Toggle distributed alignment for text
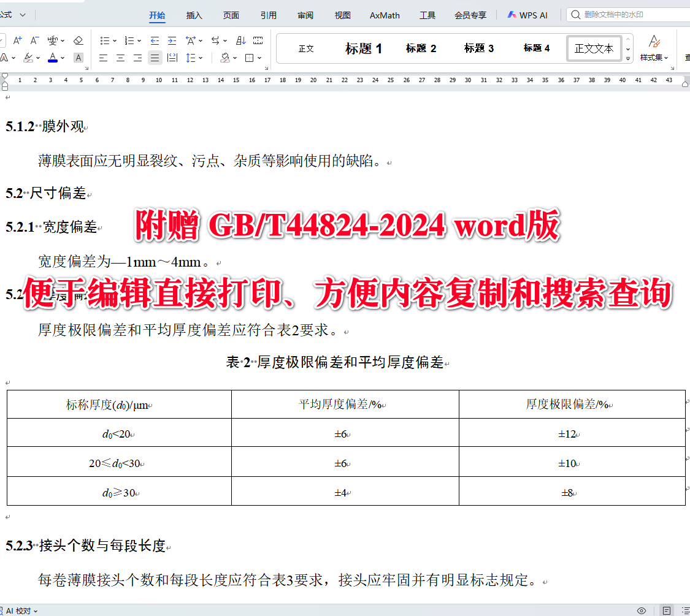 pyautogui.click(x=172, y=57)
